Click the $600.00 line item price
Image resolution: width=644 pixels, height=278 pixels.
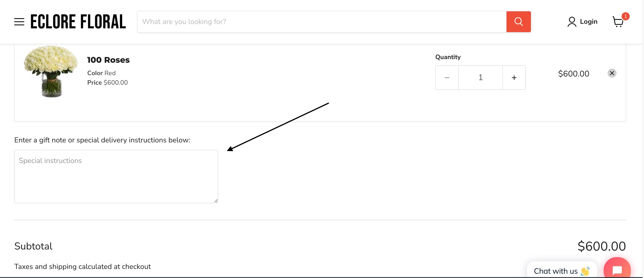(x=574, y=74)
